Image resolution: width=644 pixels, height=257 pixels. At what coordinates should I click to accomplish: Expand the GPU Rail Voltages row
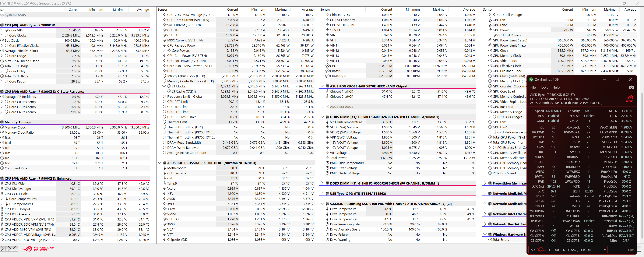click(x=490, y=15)
